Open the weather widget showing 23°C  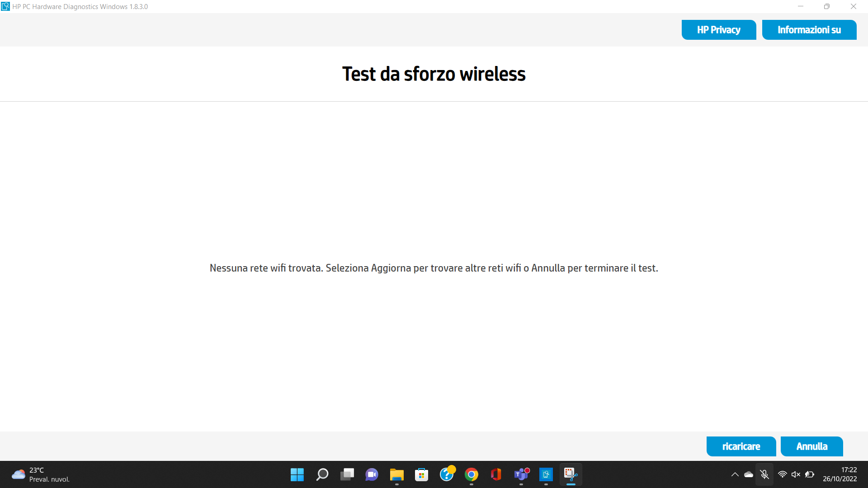(x=36, y=474)
